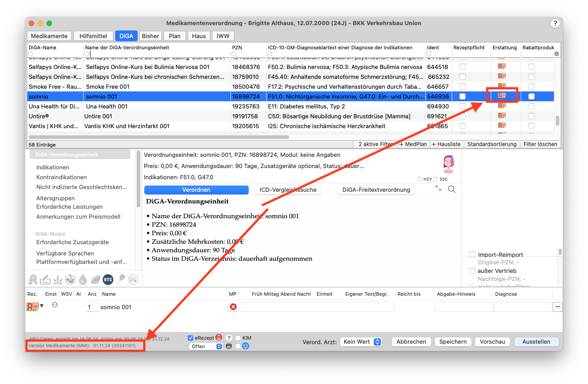The width and height of the screenshot is (588, 384).
Task: Open the Verord. Arzt Kein Wert dropdown
Action: click(x=361, y=342)
